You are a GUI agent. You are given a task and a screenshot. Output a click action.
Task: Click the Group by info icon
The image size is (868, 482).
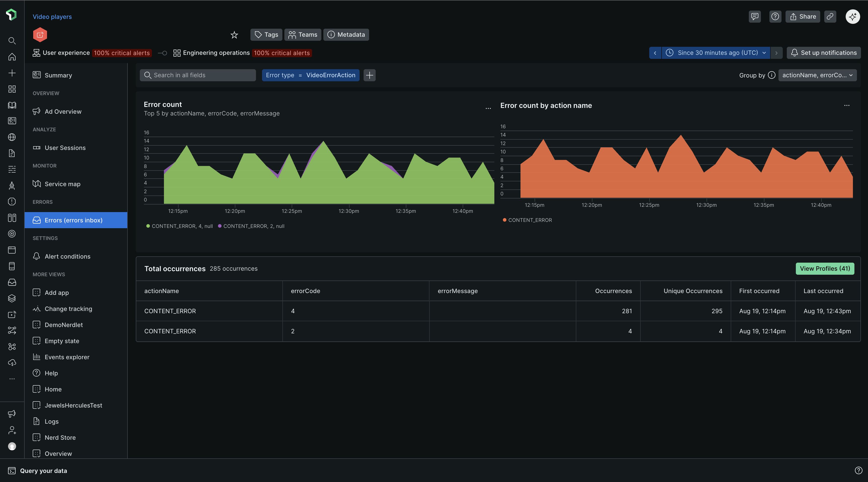point(772,75)
